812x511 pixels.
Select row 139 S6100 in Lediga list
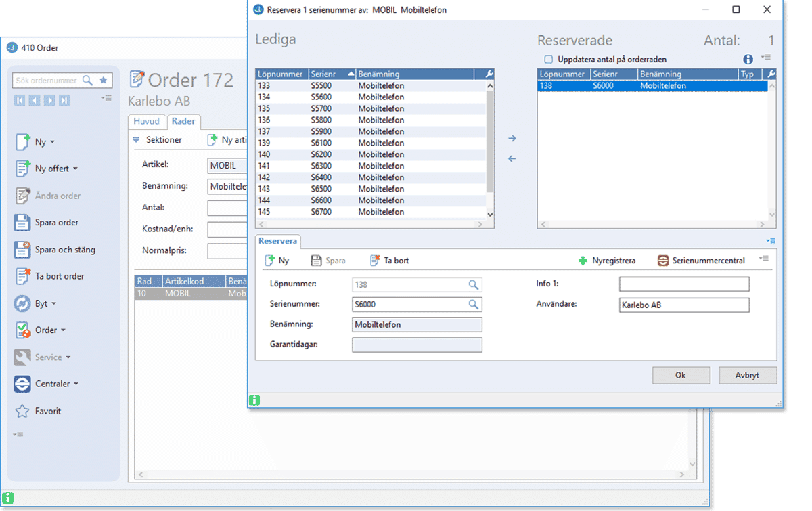point(370,143)
